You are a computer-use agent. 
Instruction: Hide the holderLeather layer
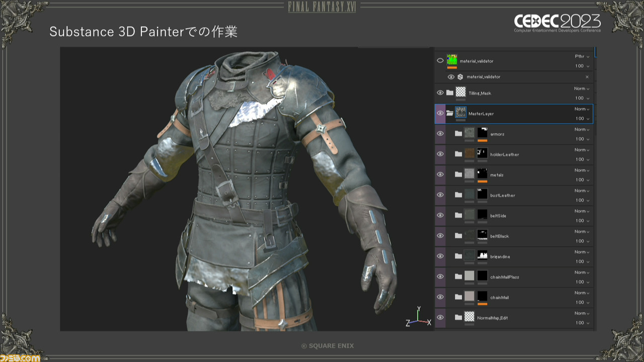coord(440,154)
